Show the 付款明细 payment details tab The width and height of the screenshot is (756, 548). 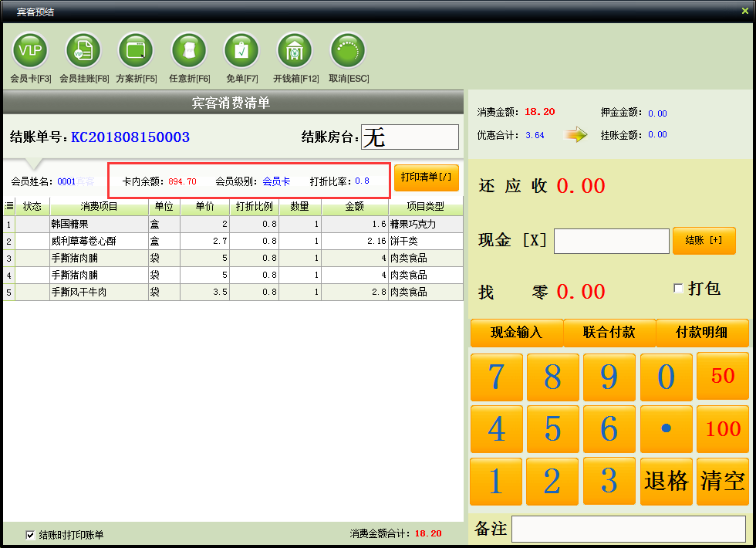[701, 333]
